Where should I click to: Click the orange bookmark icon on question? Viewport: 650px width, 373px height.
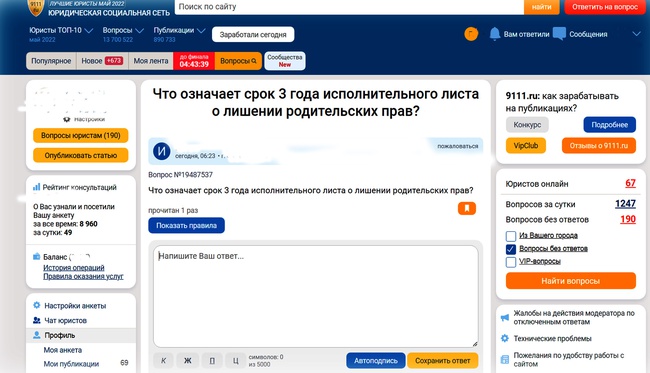[x=467, y=208]
